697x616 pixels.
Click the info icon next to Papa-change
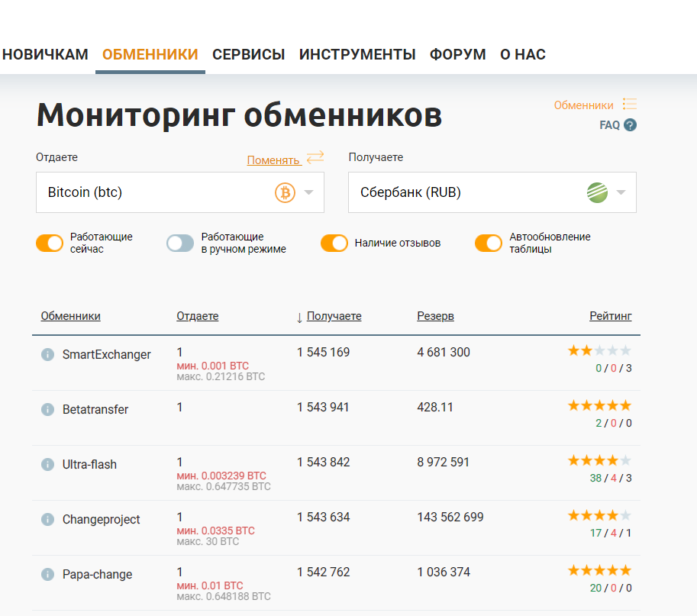coord(47,574)
